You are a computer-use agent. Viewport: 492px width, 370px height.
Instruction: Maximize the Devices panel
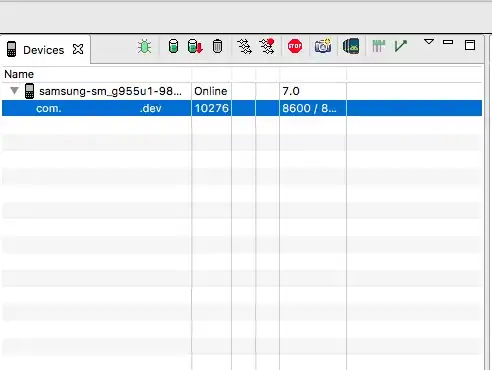click(x=470, y=45)
